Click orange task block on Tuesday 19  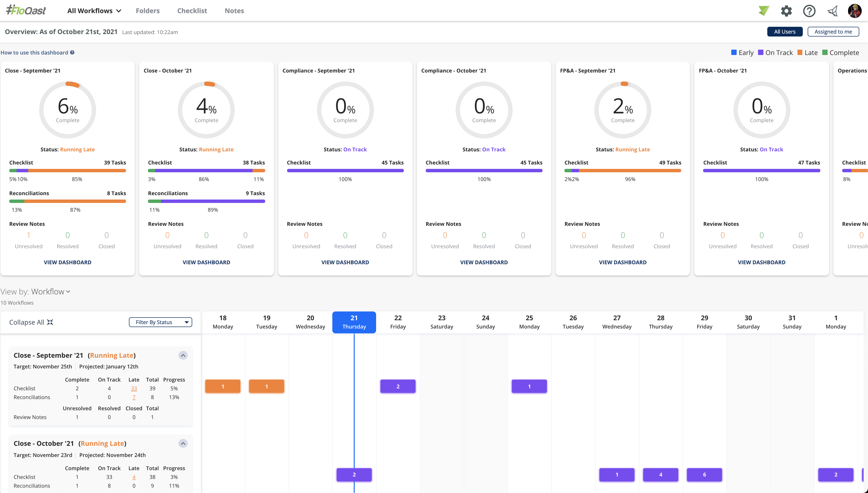tap(266, 386)
